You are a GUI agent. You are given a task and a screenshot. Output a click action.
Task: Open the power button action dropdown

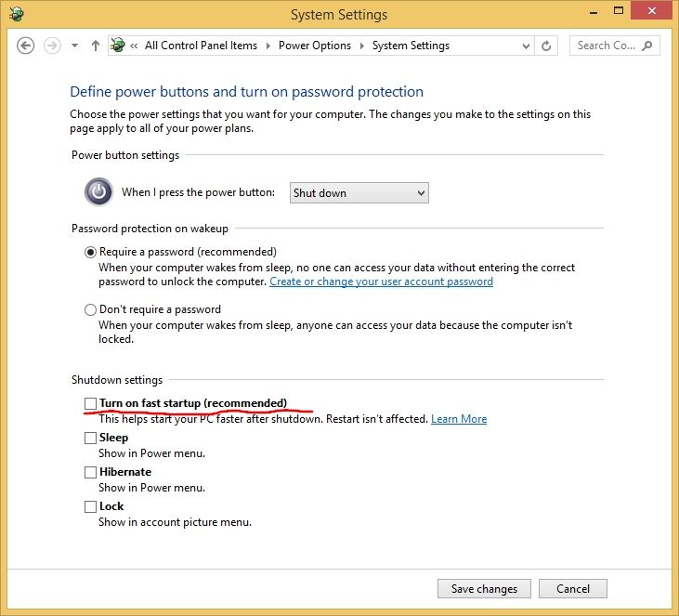point(359,192)
